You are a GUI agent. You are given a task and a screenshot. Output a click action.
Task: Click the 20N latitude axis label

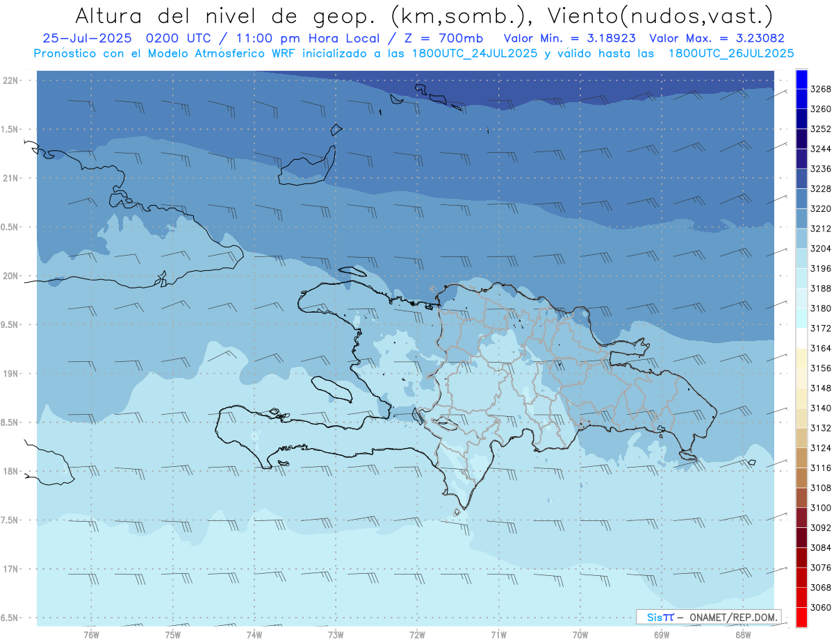(x=10, y=276)
